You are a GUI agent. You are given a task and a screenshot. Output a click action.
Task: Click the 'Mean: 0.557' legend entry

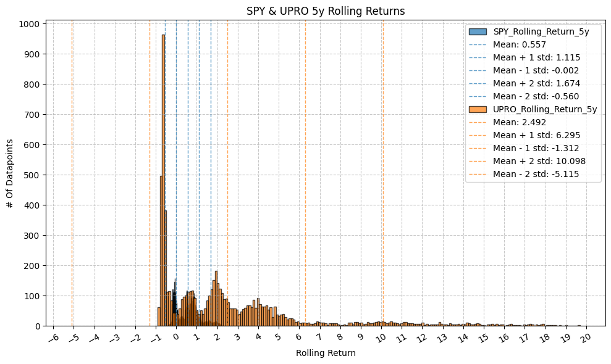click(x=519, y=44)
